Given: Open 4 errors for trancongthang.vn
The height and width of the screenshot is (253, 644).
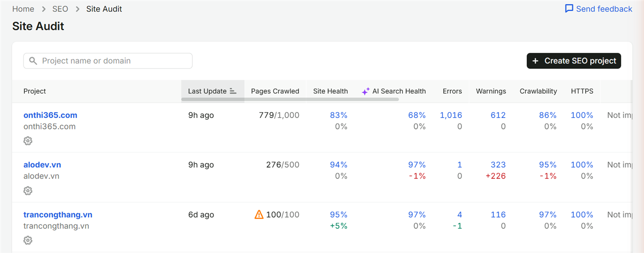Looking at the screenshot, I should point(460,214).
